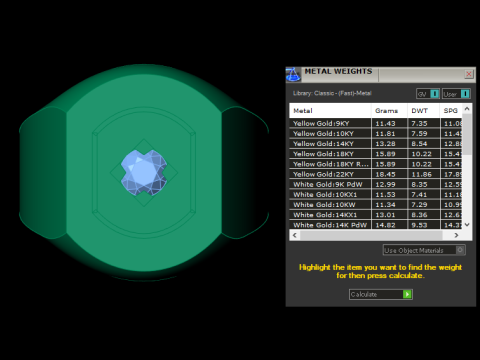The width and height of the screenshot is (480, 360).
Task: Click the Library: Classic - (Fast)-Metal label
Action: (332, 93)
